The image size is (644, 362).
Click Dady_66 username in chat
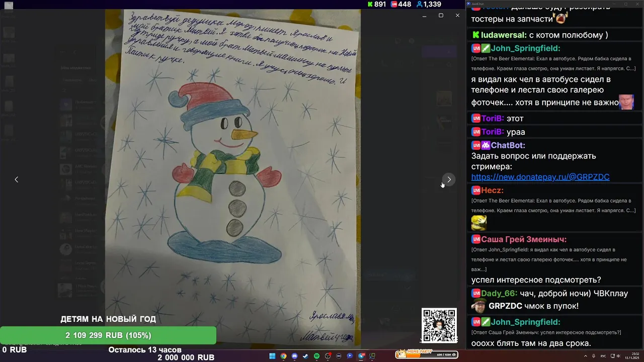click(499, 293)
